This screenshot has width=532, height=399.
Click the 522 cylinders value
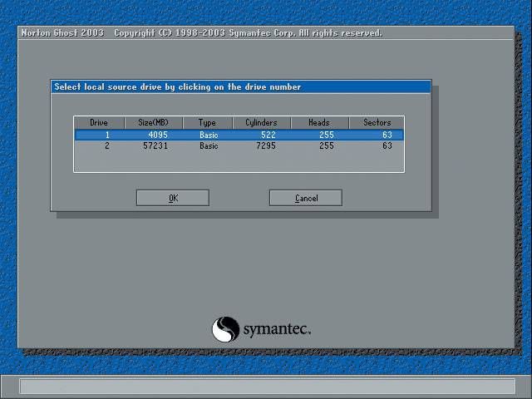coord(268,135)
